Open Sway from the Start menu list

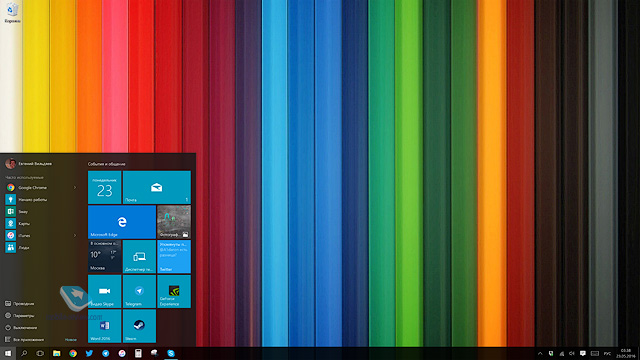click(x=41, y=211)
